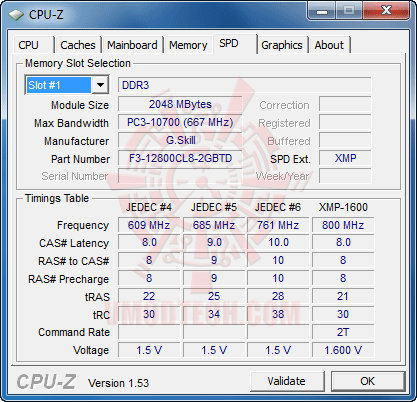Click the Part Number label
Screen dimensions: 417x402
coord(80,159)
